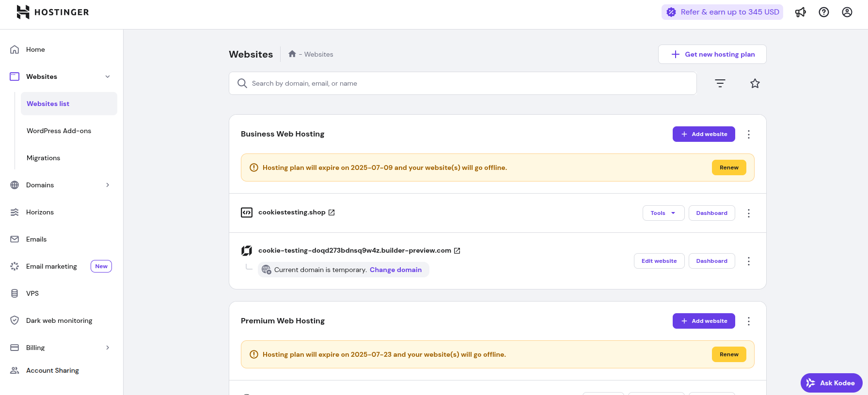Click the favorites star icon
Viewport: 868px width, 395px height.
pos(755,83)
